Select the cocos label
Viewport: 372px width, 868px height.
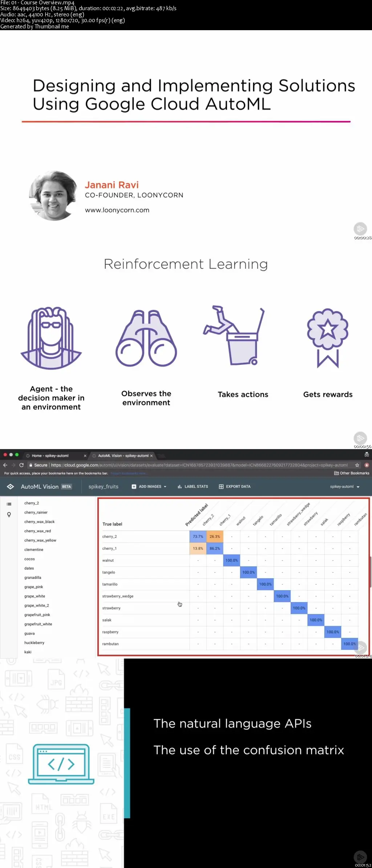[x=29, y=559]
